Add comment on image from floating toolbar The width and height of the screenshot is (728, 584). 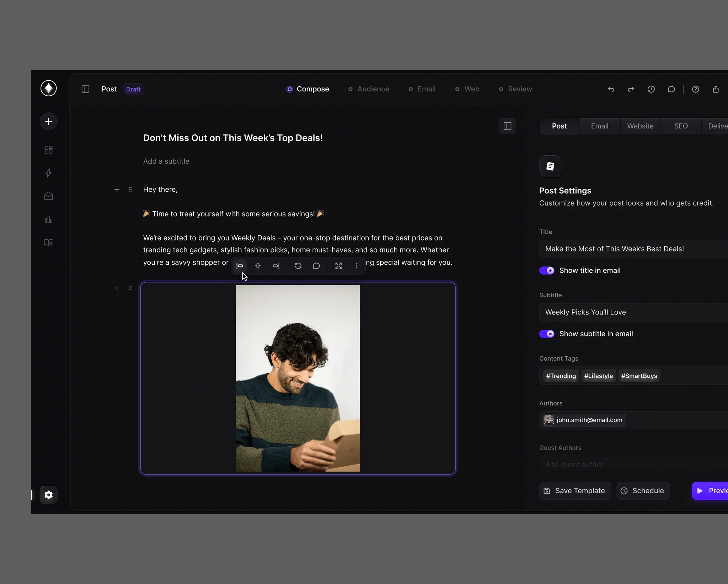pos(316,266)
